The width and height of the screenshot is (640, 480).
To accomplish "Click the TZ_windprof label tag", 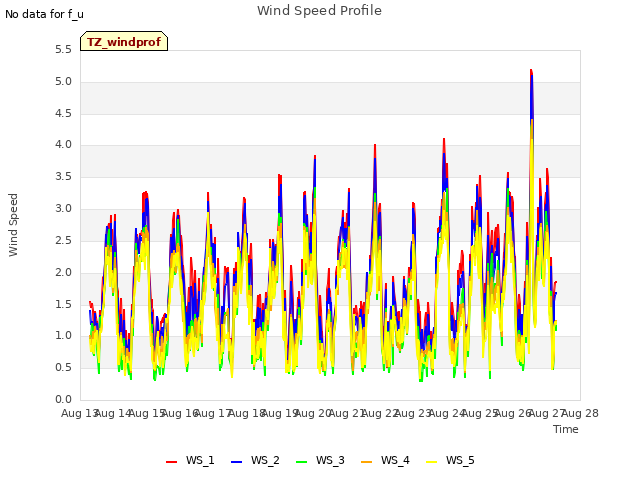I will tap(124, 41).
